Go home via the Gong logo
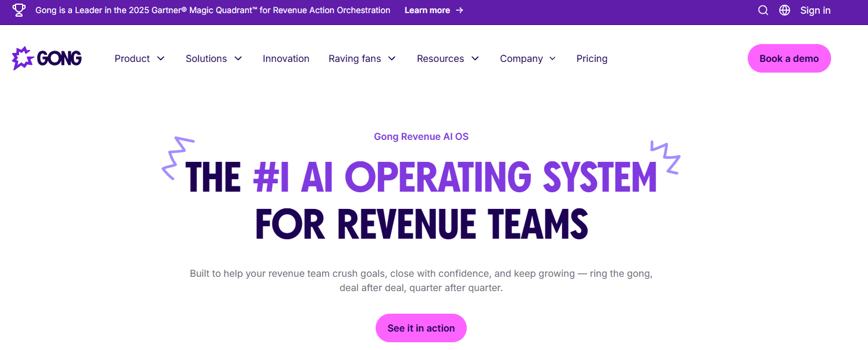Image resolution: width=868 pixels, height=350 pixels. (46, 58)
